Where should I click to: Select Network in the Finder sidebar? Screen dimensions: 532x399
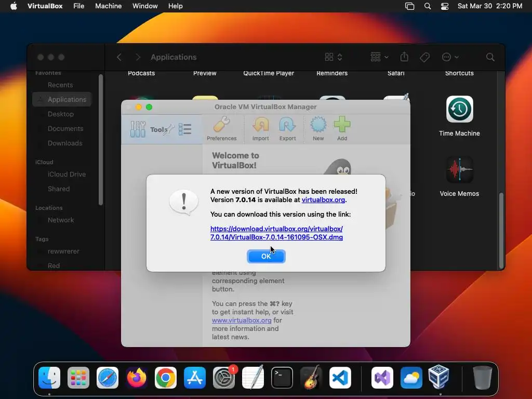point(61,220)
